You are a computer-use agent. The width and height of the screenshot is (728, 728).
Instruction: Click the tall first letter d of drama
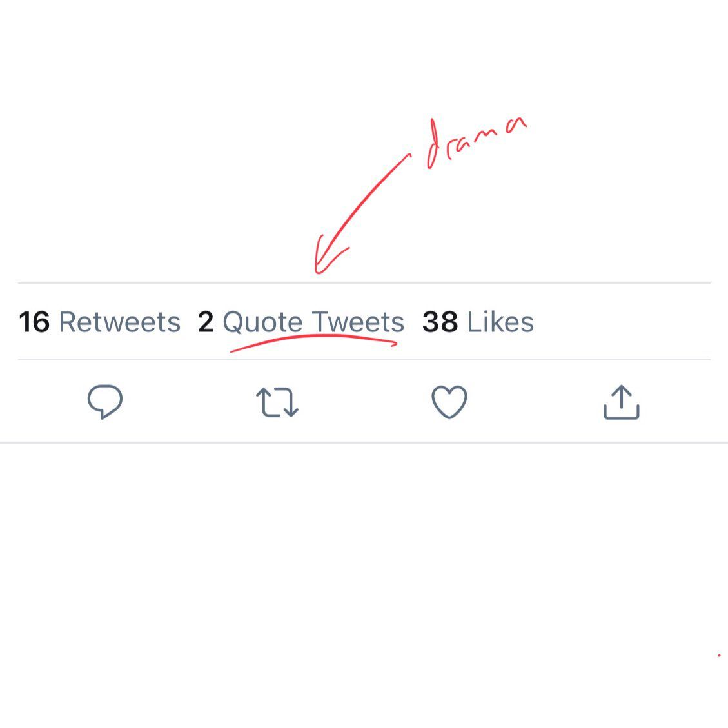coord(434,144)
